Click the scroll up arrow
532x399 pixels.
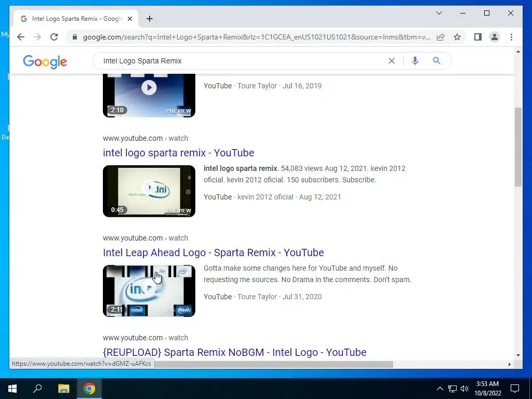[518, 51]
